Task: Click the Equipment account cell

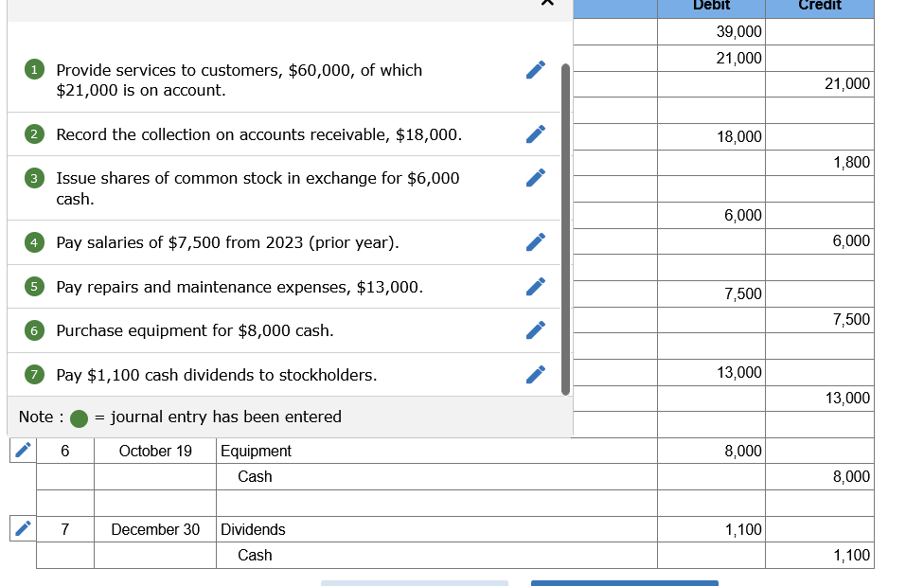Action: pos(436,451)
